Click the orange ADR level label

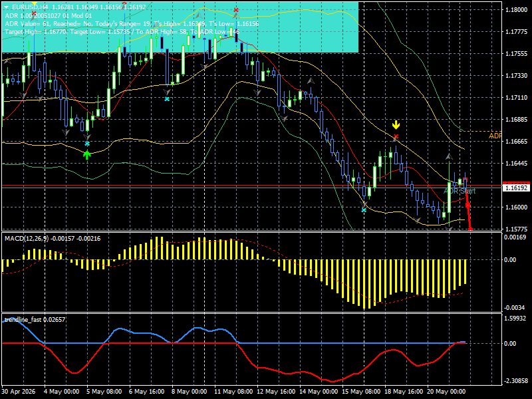coord(495,136)
